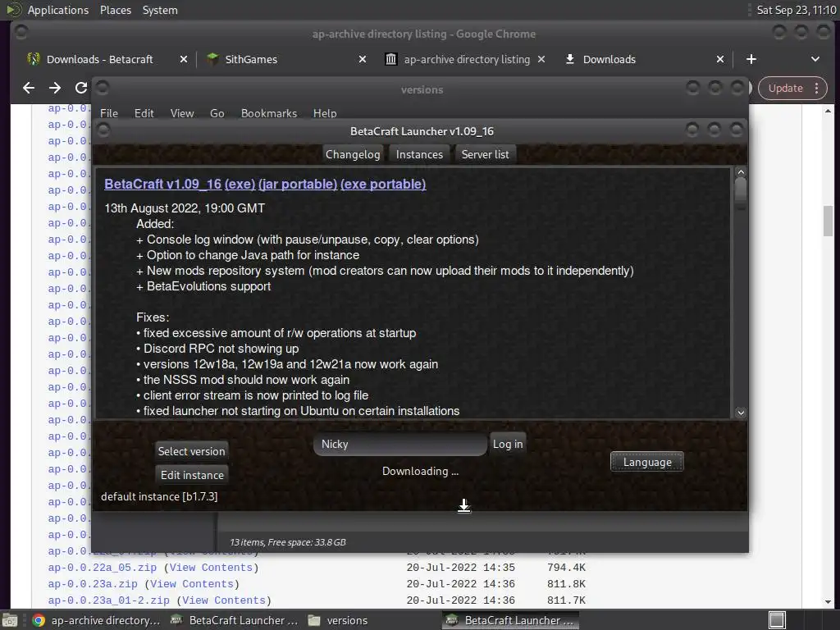Viewport: 840px width, 630px height.
Task: Switch to the SithGames tab
Action: [x=251, y=59]
